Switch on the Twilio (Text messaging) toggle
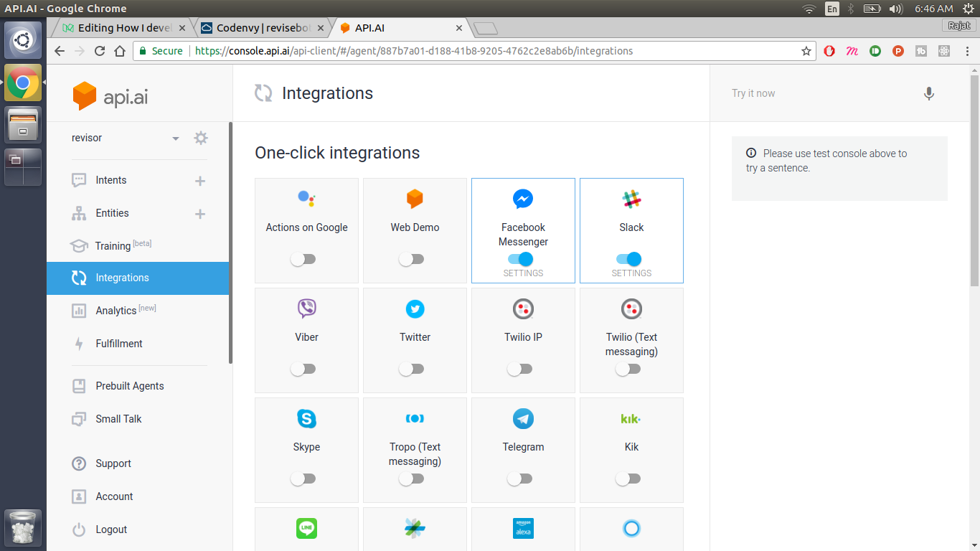 (628, 369)
